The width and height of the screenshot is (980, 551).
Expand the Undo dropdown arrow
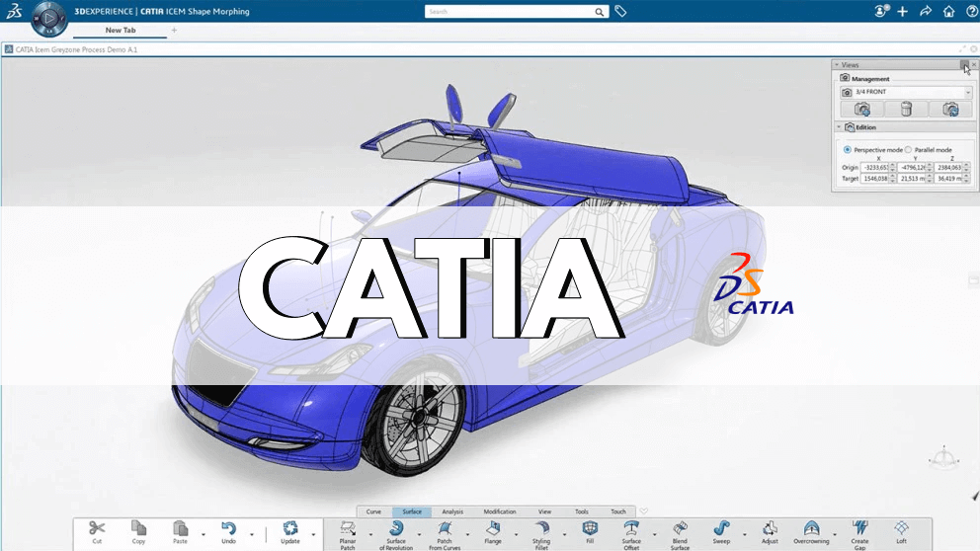pos(251,534)
